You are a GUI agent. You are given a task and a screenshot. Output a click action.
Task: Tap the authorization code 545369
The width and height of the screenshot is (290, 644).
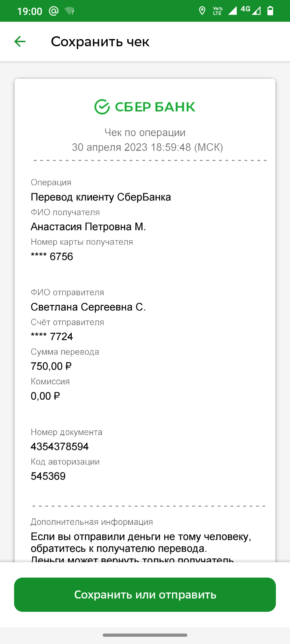point(48,476)
